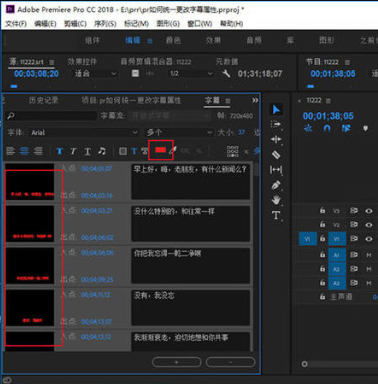Switch to the 历史记录 tab
This screenshot has width=378, height=384.
coord(43,100)
